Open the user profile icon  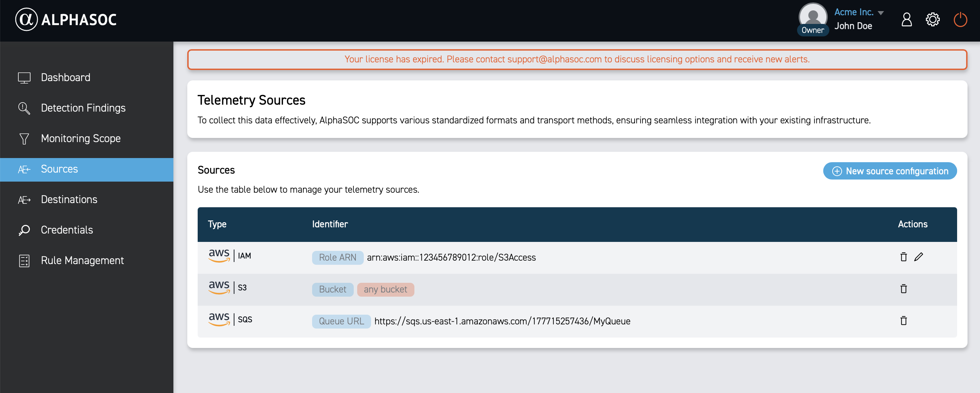[906, 19]
